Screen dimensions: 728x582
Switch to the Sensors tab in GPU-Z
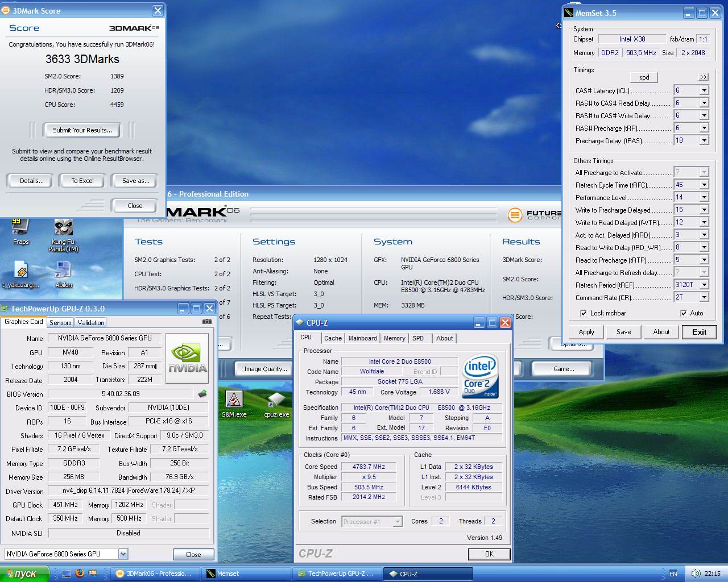click(x=60, y=322)
